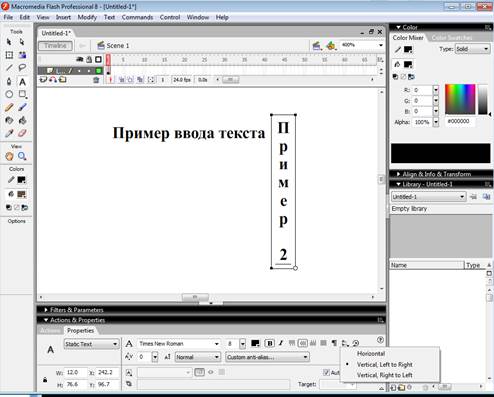The width and height of the screenshot is (494, 397).
Task: Select the Rectangle tool
Action: (x=22, y=94)
